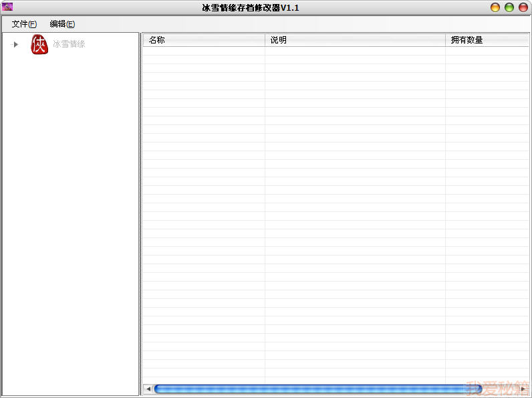Click the divider between 名称 and 说明 headers
532x398 pixels.
(x=265, y=40)
